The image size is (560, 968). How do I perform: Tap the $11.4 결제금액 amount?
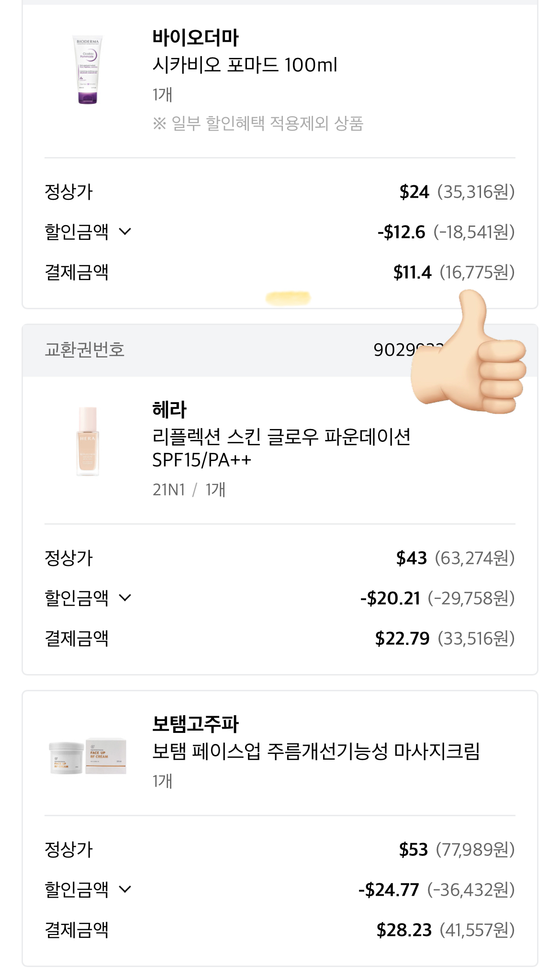point(412,272)
